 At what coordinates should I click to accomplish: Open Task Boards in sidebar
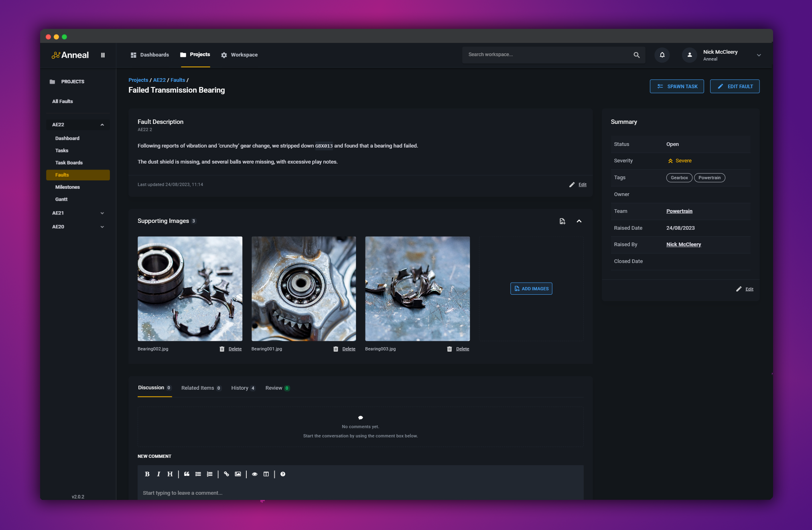(x=69, y=163)
